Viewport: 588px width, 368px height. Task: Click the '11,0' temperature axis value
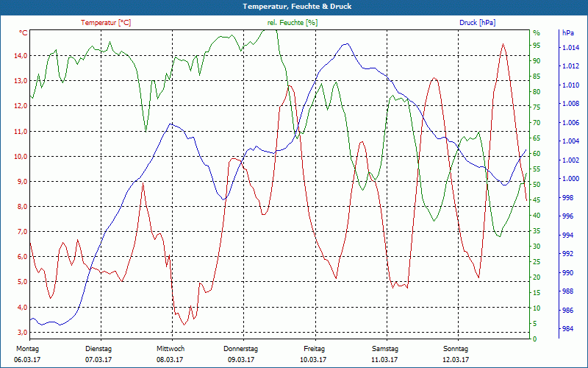(x=21, y=132)
